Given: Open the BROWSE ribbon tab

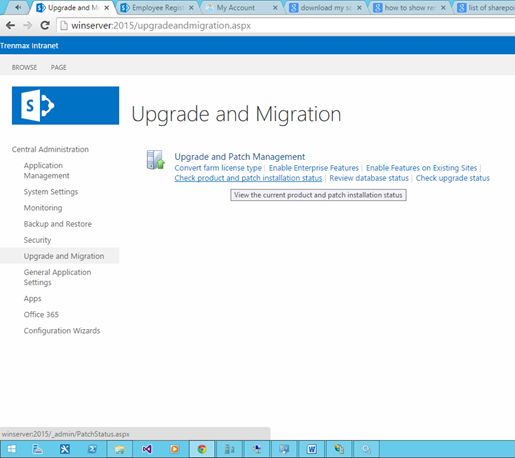Looking at the screenshot, I should pos(24,67).
